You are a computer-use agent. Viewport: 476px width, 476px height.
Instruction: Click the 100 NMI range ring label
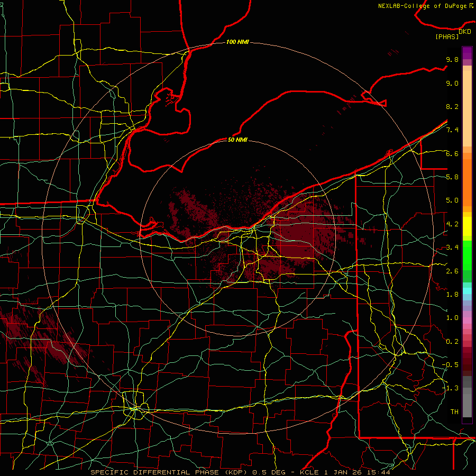coord(237,42)
